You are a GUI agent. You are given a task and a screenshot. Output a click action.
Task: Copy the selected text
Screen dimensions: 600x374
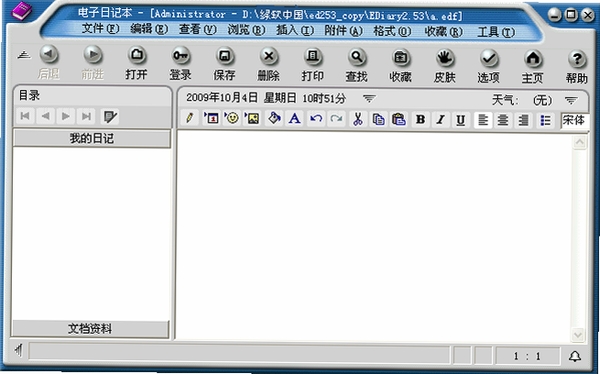pyautogui.click(x=378, y=119)
